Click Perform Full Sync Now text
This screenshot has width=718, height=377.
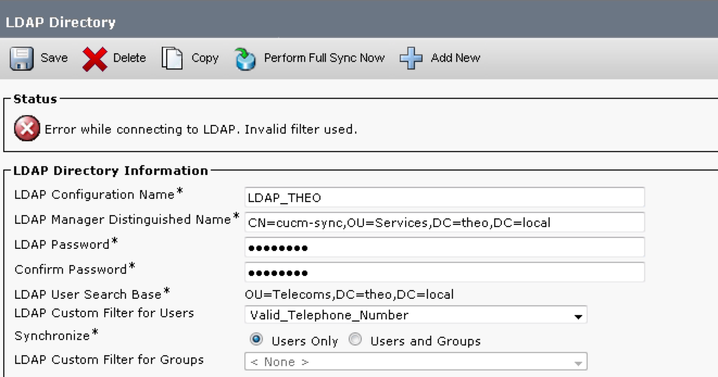coord(324,58)
